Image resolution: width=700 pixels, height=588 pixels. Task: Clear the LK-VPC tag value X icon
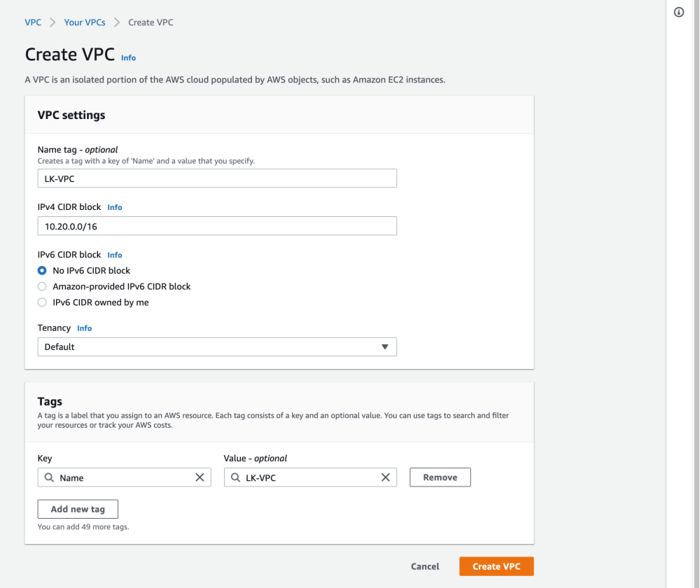[x=385, y=477]
